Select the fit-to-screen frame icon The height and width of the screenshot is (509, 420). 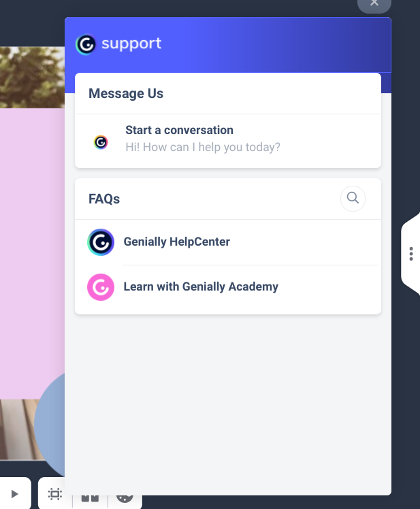click(x=55, y=494)
